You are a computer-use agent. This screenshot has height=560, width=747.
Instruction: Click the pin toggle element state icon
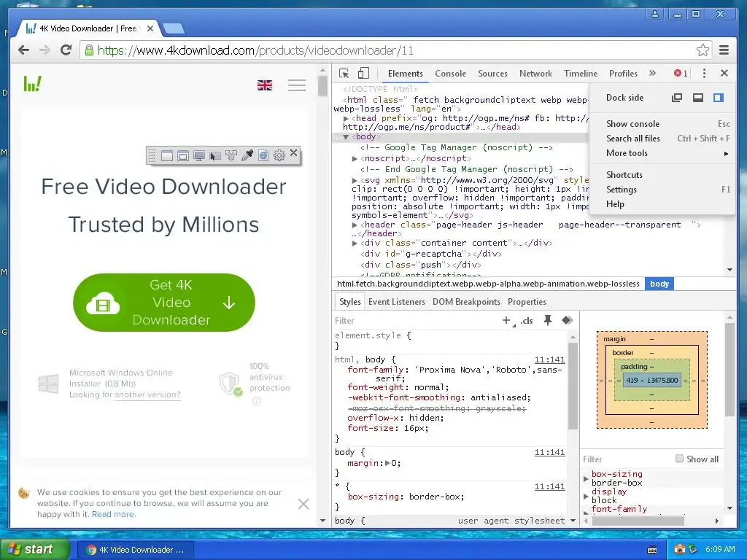click(548, 321)
